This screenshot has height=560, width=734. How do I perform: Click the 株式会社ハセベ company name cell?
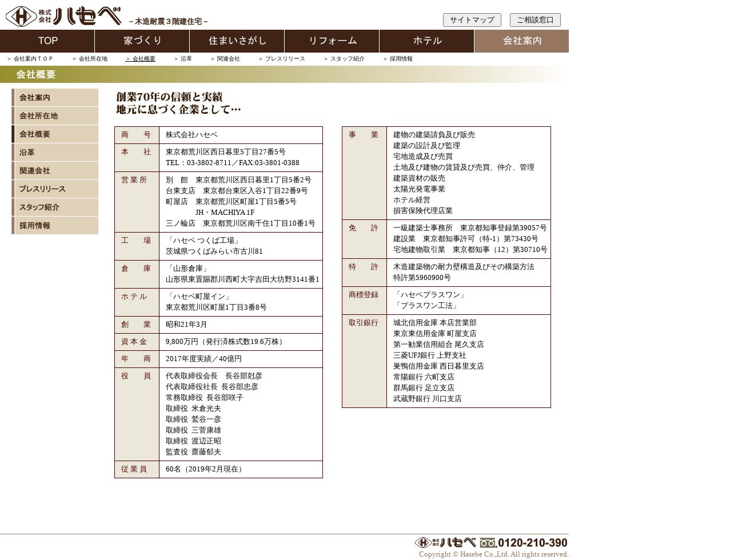point(241,135)
